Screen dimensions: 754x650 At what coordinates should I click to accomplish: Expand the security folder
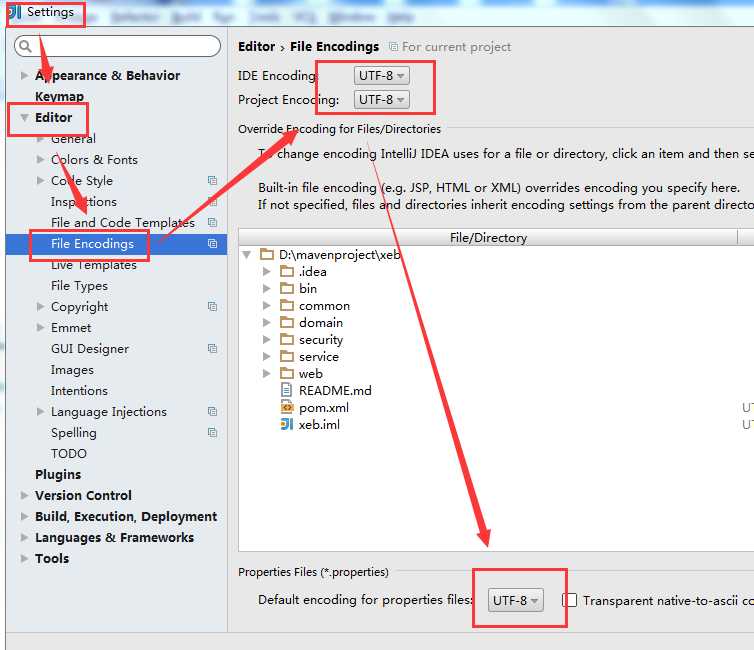coord(266,339)
